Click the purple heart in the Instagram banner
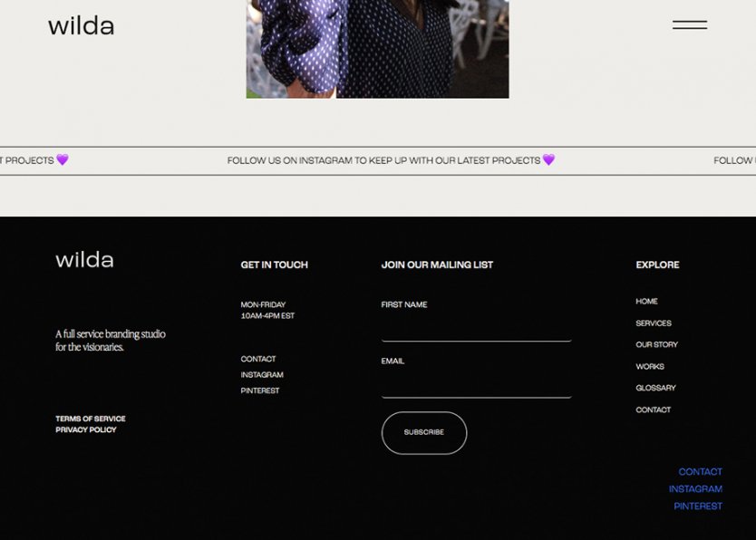756x540 pixels. click(548, 159)
